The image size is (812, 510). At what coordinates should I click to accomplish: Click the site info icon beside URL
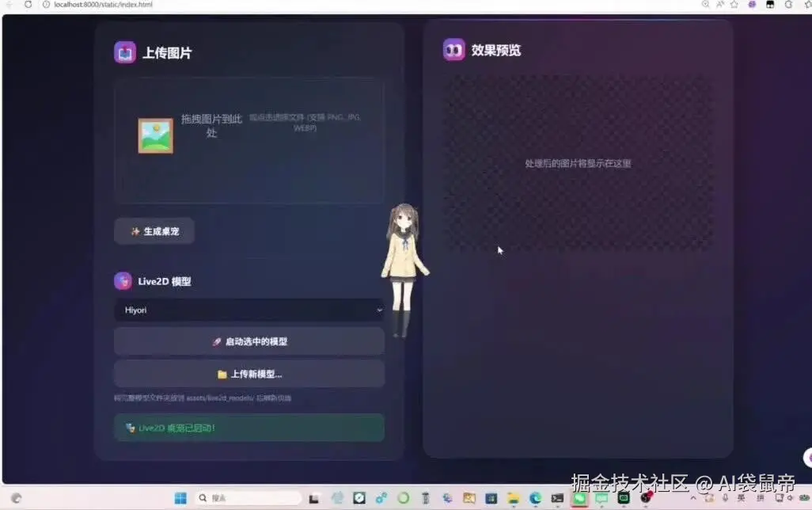pyautogui.click(x=46, y=5)
